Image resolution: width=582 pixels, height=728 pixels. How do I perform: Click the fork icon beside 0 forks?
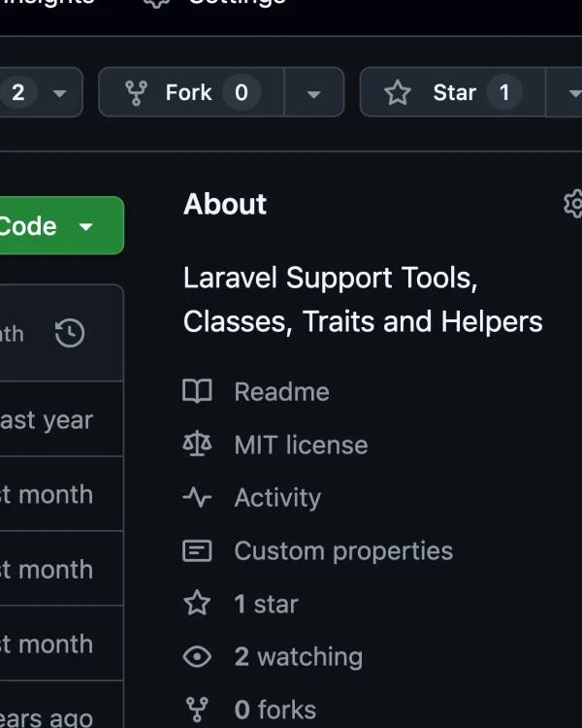pyautogui.click(x=197, y=710)
